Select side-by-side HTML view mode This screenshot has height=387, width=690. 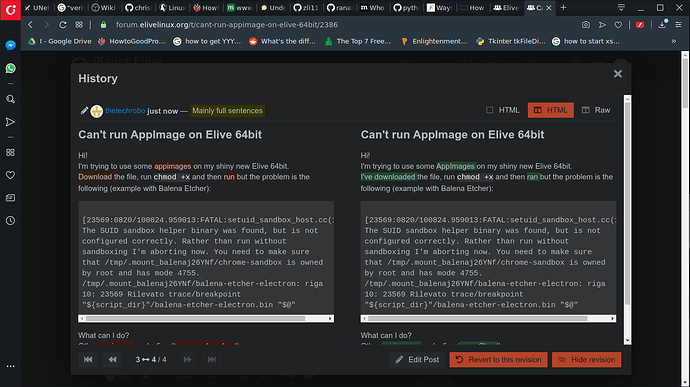[x=551, y=110]
